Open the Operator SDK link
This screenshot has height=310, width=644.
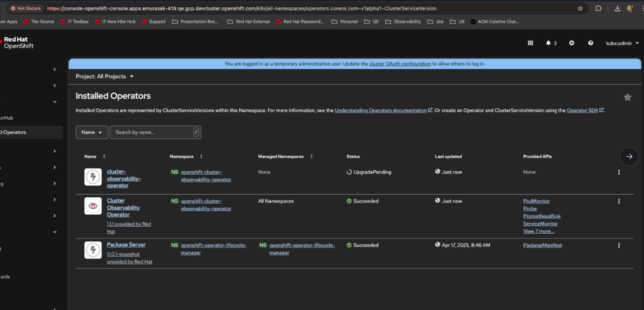point(585,110)
